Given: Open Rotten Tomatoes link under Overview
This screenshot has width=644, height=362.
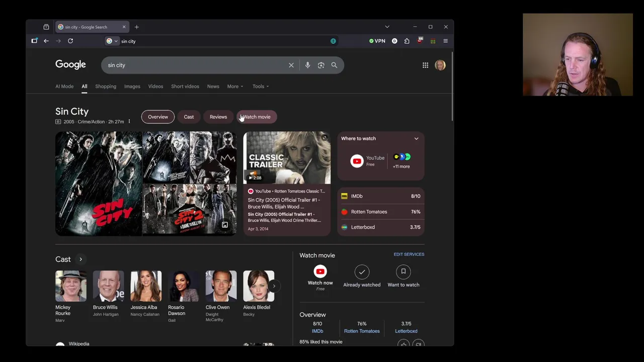Looking at the screenshot, I should click(362, 331).
